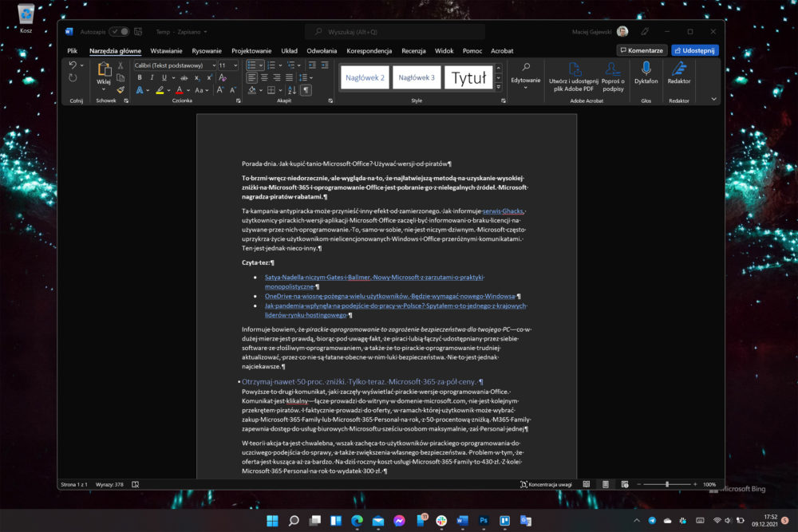Align text right
This screenshot has width=798, height=532.
276,78
